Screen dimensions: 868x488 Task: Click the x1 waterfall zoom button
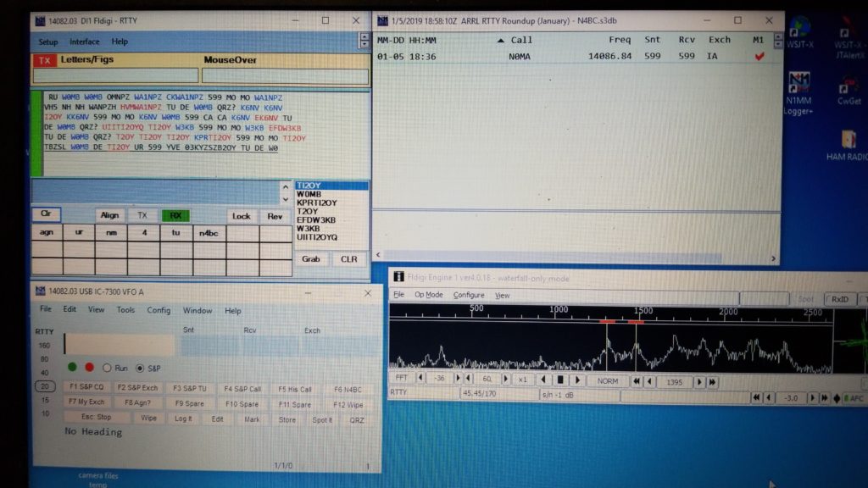(522, 380)
